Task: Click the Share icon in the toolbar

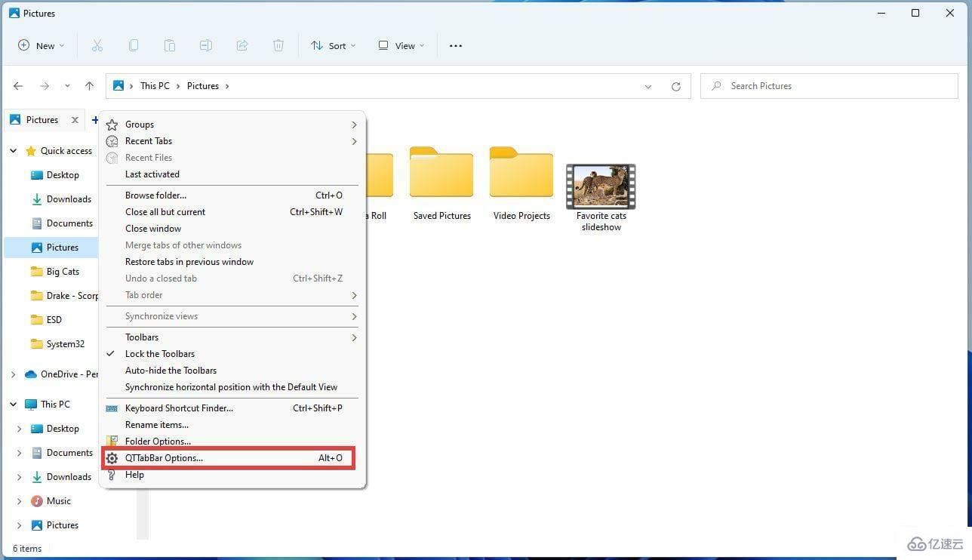Action: [242, 46]
